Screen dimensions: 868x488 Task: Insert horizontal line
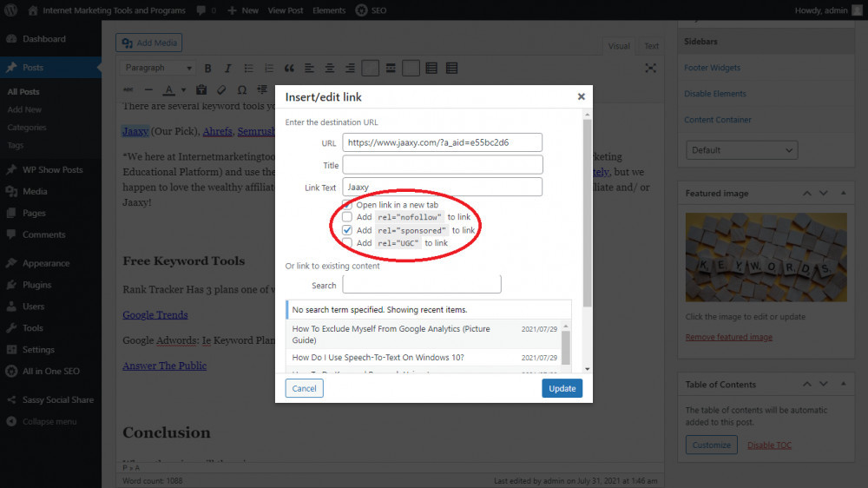148,89
